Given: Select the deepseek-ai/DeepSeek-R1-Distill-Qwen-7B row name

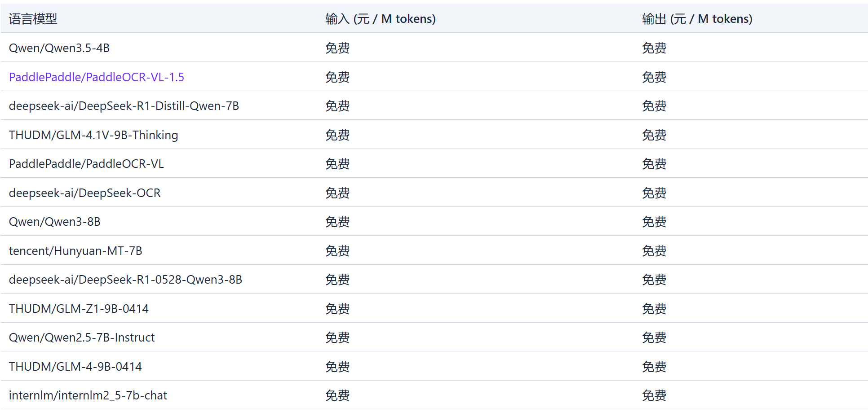Looking at the screenshot, I should click(124, 106).
